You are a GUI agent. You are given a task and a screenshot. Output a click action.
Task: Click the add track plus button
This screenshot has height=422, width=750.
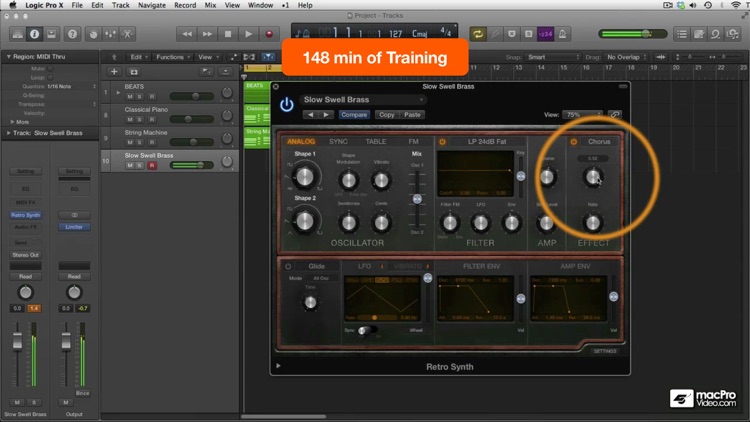pos(114,72)
